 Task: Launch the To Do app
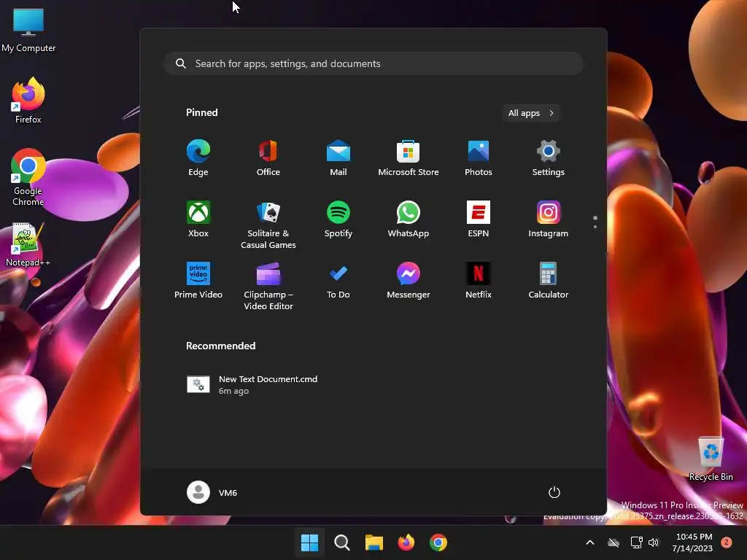point(338,281)
